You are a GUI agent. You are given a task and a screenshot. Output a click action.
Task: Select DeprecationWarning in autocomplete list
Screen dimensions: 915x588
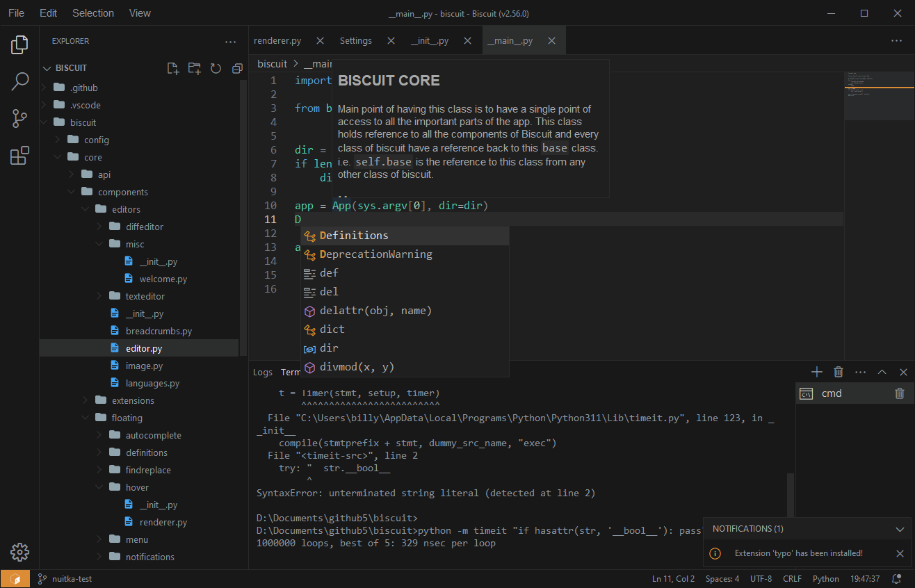tap(405, 254)
